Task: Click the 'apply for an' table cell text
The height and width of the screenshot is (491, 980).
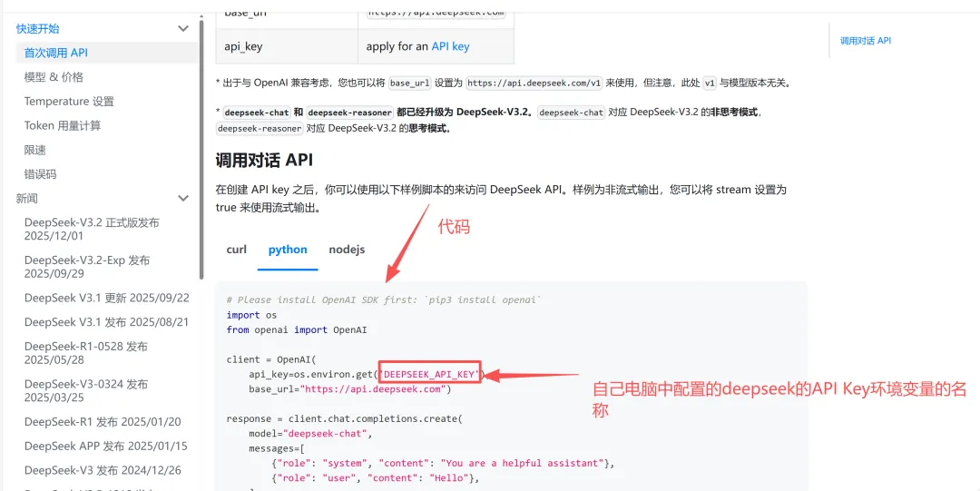Action: click(397, 46)
